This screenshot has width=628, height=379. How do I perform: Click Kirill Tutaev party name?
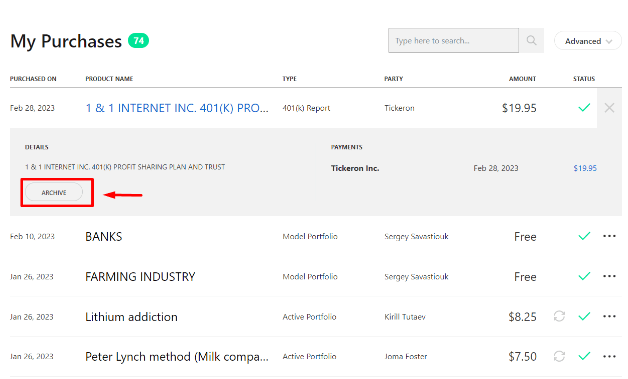[405, 317]
